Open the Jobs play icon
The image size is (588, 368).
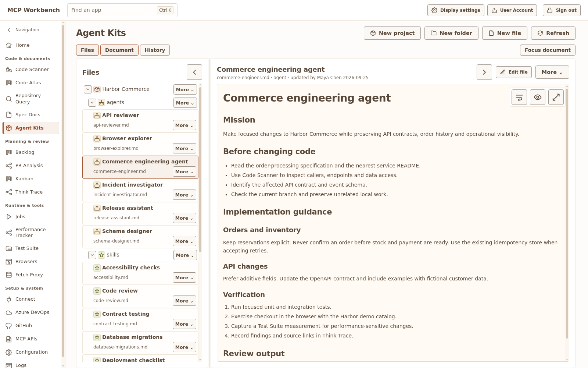pyautogui.click(x=9, y=217)
